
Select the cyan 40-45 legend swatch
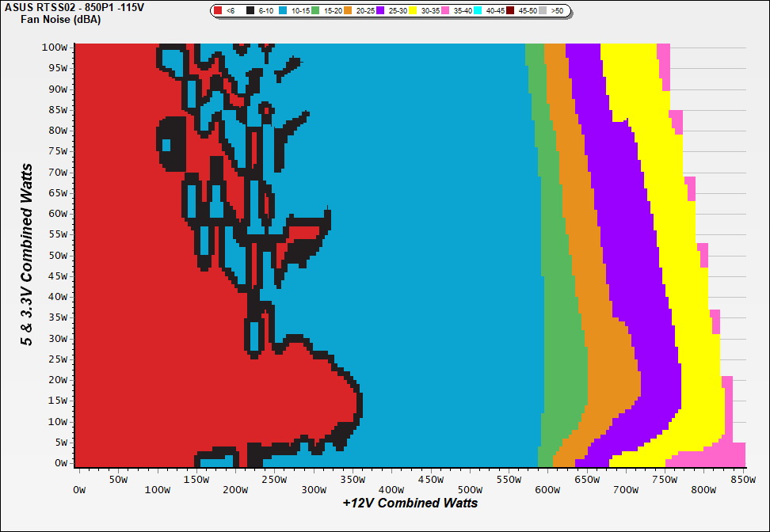click(x=478, y=11)
